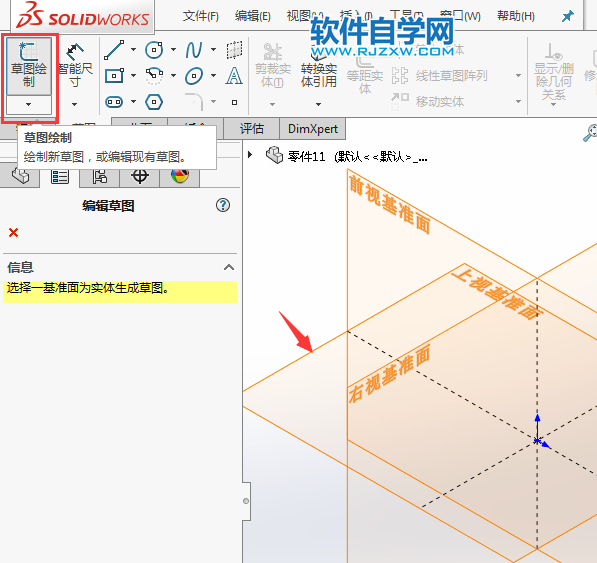The image size is (597, 563).
Task: Open the 窗口(W) menu
Action: click(460, 16)
